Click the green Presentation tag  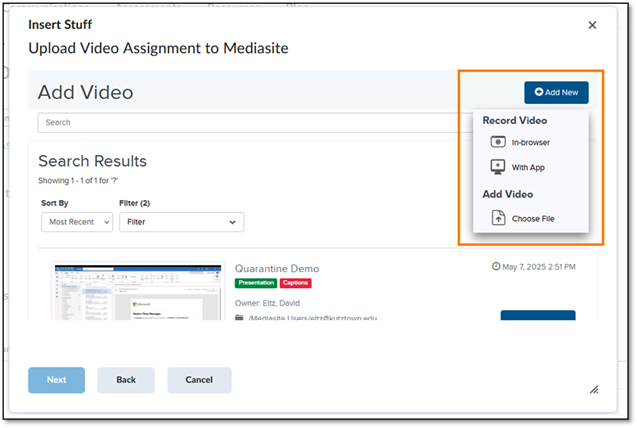coord(256,283)
